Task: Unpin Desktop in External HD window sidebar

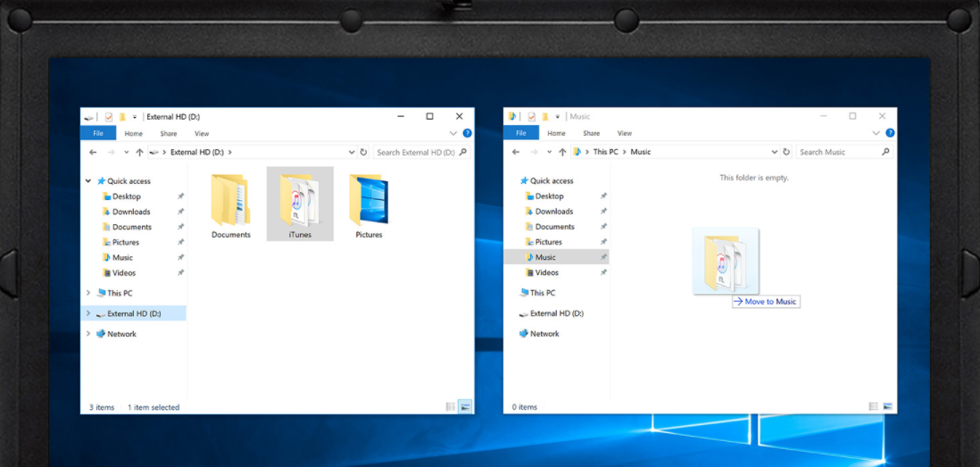Action: click(180, 196)
